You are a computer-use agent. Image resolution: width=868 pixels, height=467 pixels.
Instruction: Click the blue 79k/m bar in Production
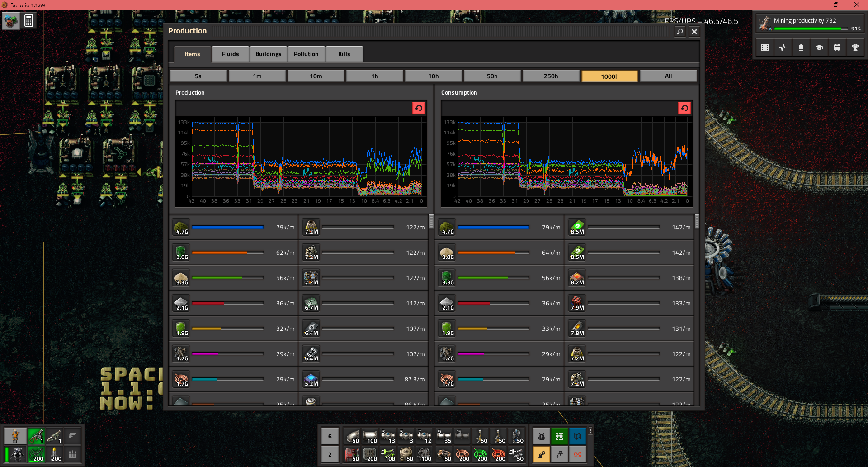click(227, 227)
